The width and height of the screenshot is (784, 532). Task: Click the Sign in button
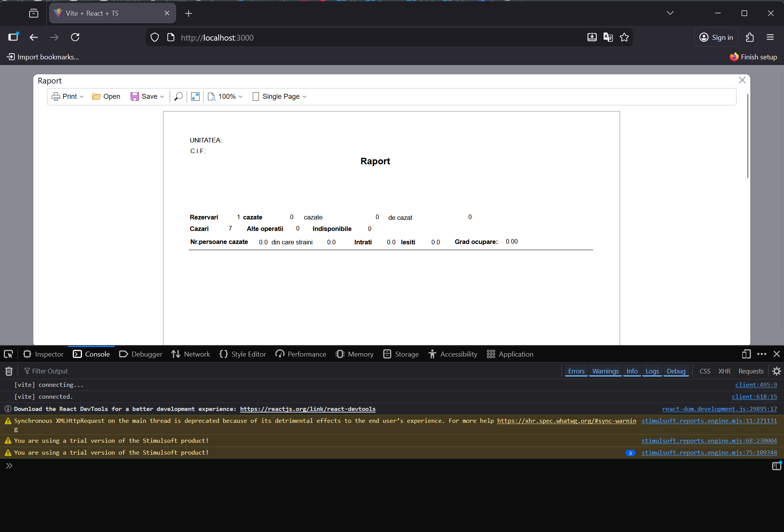[716, 37]
